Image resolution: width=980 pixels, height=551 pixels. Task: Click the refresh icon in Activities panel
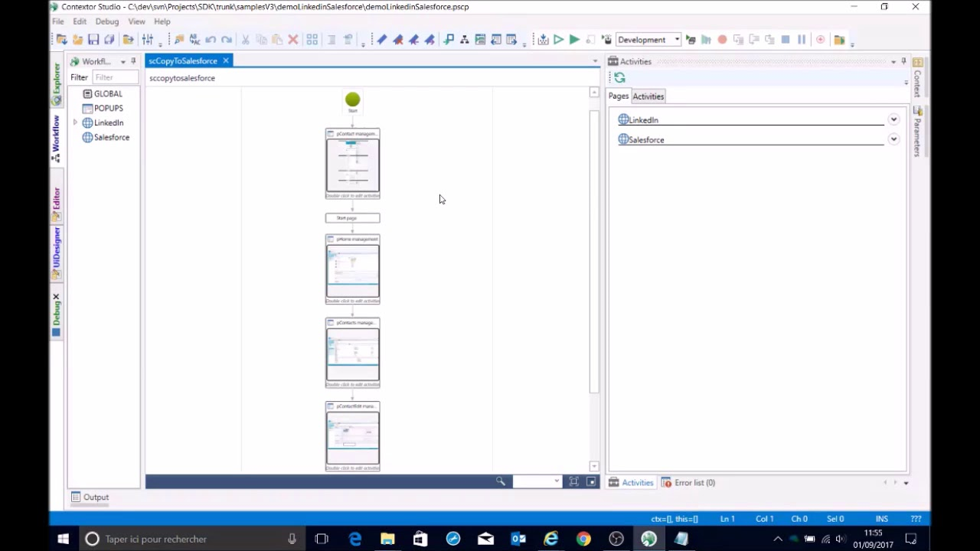(x=619, y=78)
